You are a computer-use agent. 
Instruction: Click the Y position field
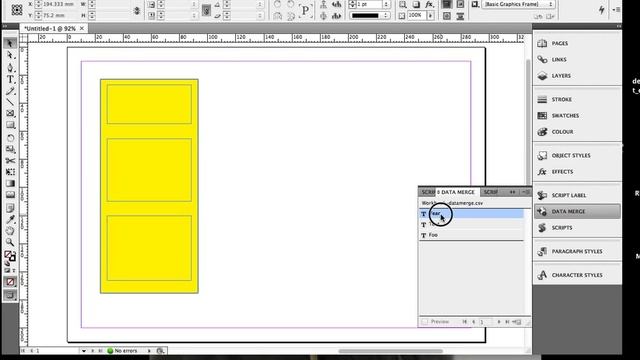pos(58,16)
